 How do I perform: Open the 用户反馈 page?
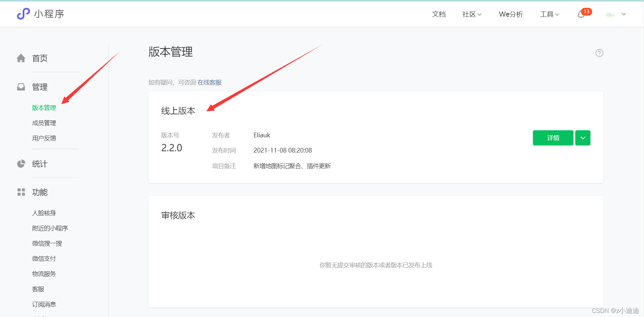point(44,138)
